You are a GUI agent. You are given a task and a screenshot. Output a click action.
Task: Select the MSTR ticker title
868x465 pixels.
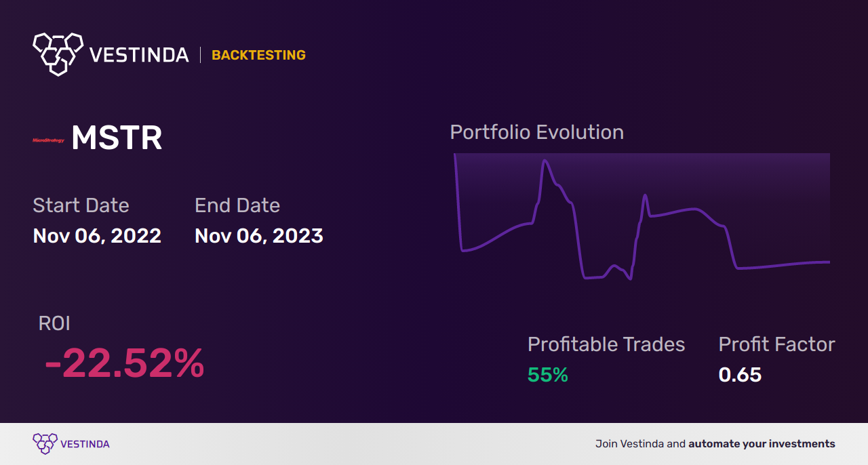click(117, 138)
